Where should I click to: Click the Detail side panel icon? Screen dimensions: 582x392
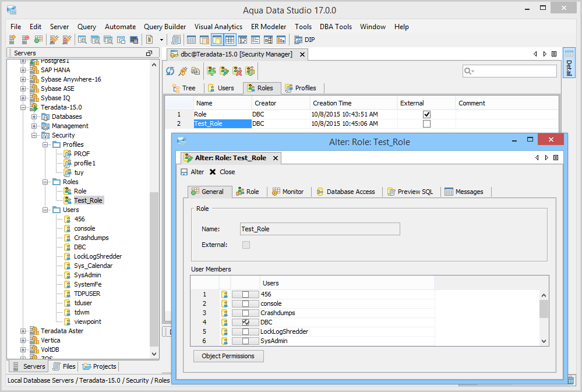tap(569, 62)
